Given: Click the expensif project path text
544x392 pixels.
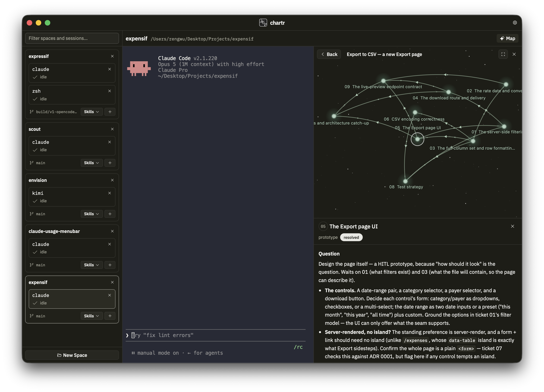Looking at the screenshot, I should [x=202, y=39].
